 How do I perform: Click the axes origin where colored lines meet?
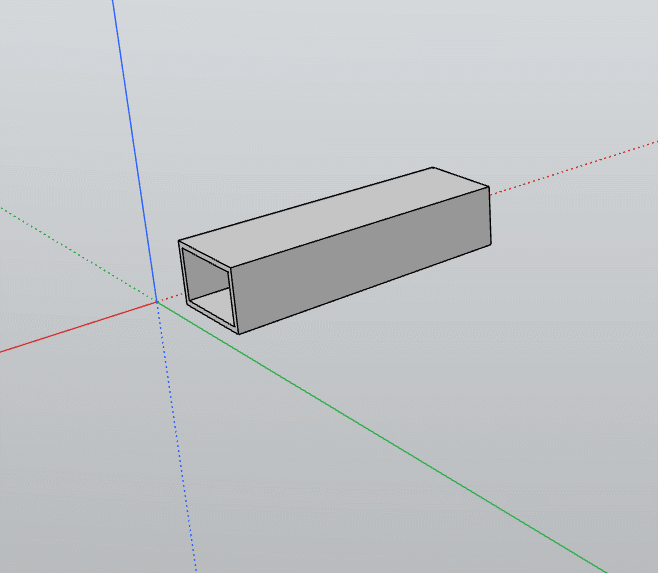(x=157, y=302)
